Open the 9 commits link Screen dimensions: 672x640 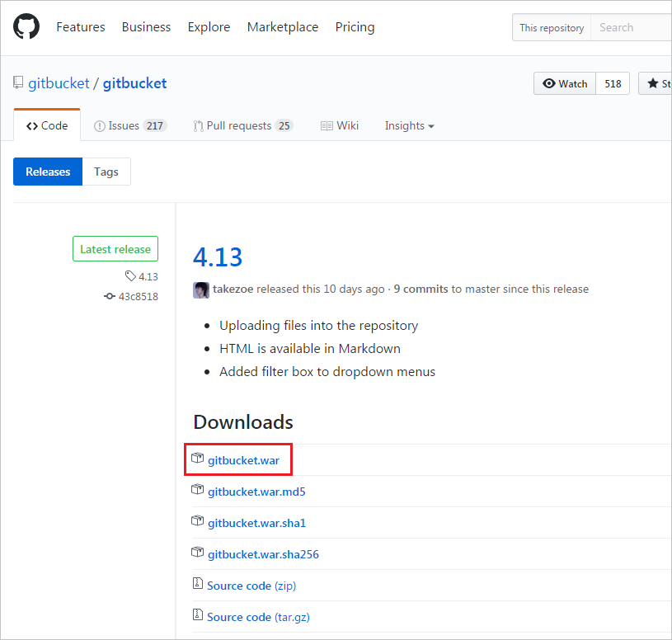tap(421, 289)
